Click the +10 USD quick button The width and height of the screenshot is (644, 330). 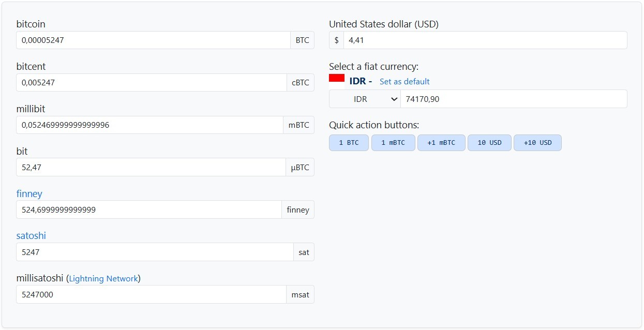click(537, 143)
